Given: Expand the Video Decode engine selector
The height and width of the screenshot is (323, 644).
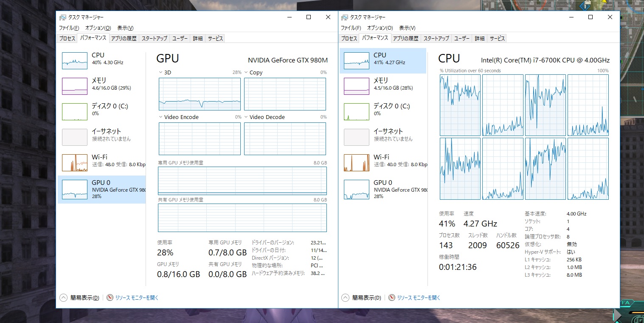Looking at the screenshot, I should [246, 117].
